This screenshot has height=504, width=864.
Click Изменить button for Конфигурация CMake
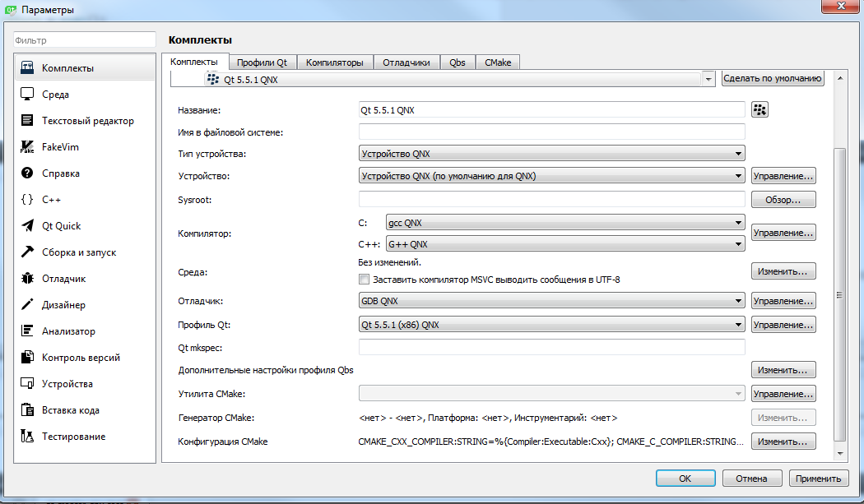(783, 442)
